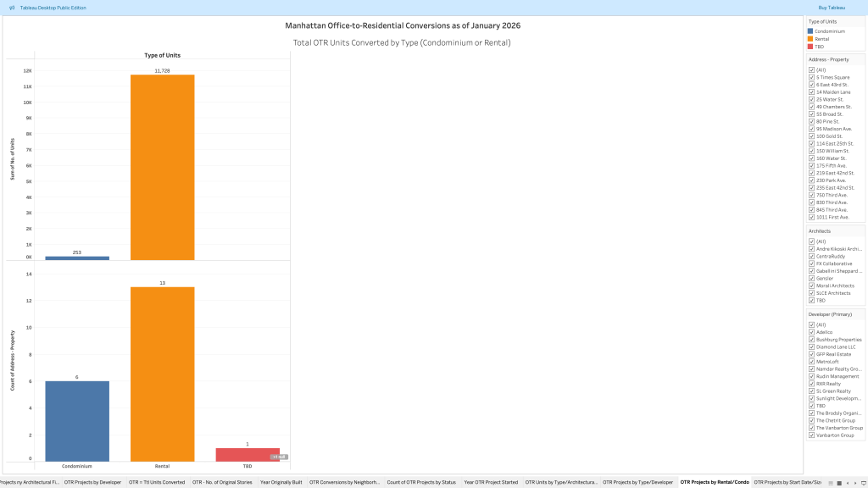This screenshot has height=488, width=868.
Task: Click the filmstrip view icon
Action: [x=829, y=482]
